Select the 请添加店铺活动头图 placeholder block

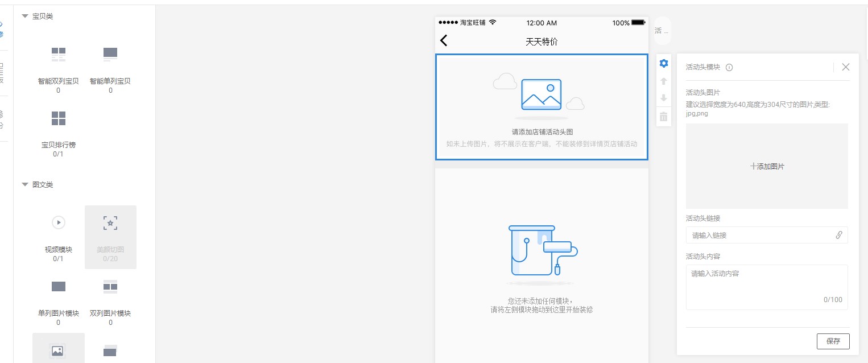(542, 107)
